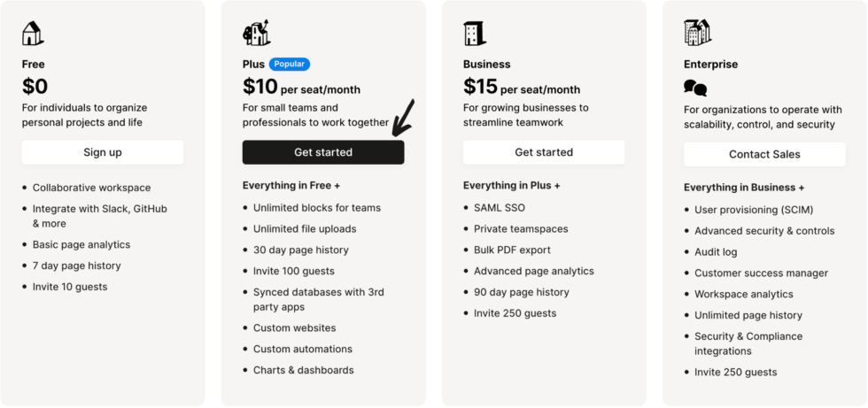Click Get started under Business plan
868x408 pixels.
point(543,152)
